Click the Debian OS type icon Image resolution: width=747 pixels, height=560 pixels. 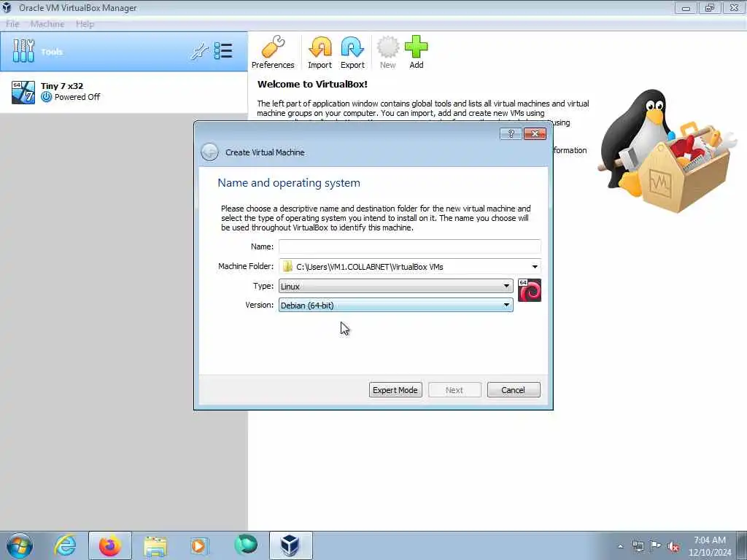pyautogui.click(x=530, y=290)
